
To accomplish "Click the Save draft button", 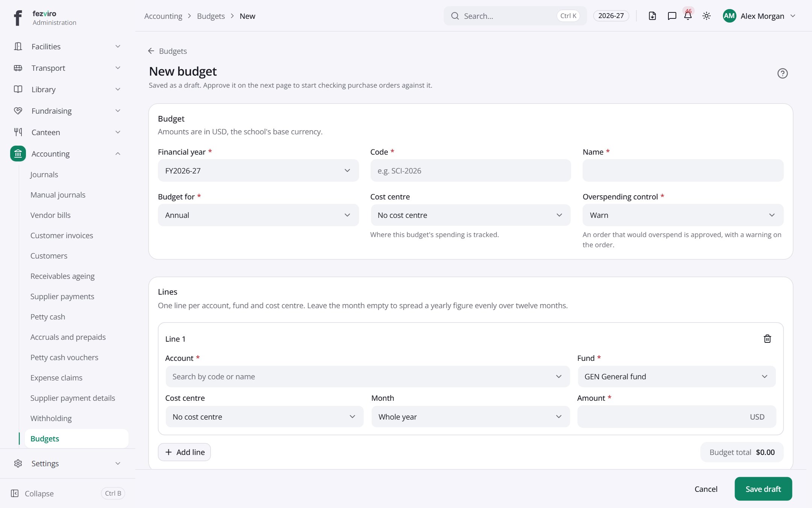I will click(763, 489).
